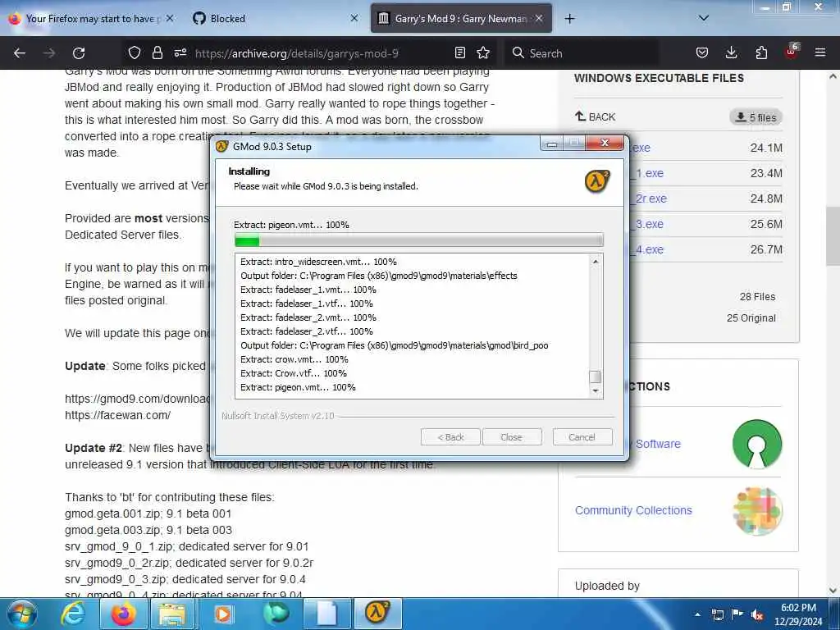The height and width of the screenshot is (630, 840).
Task: List all tabs dropdown arrow
Action: (704, 18)
